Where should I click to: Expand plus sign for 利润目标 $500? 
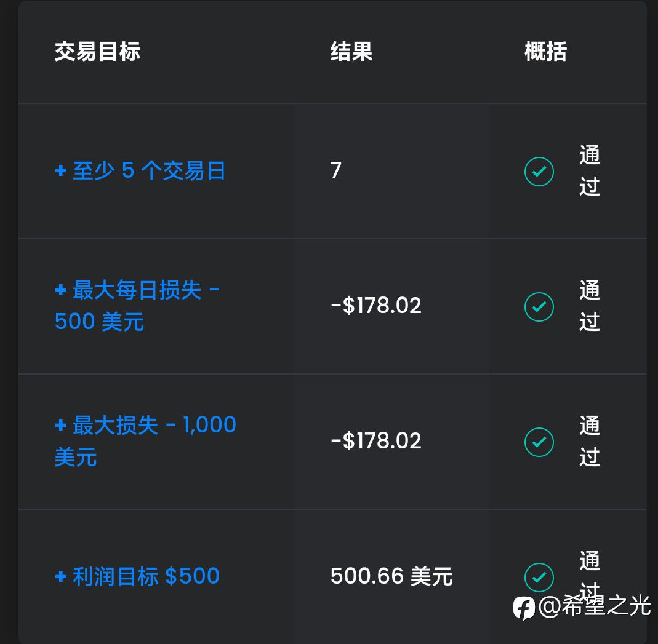tap(61, 576)
